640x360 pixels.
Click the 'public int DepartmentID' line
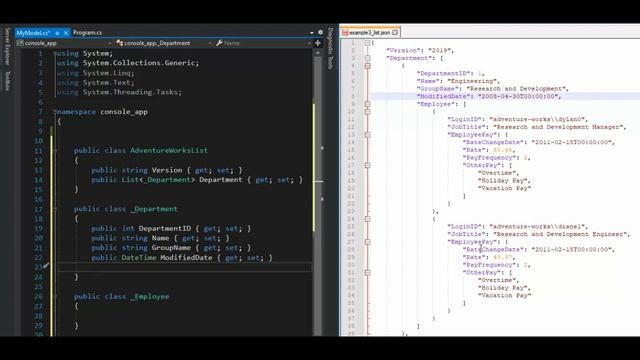[x=171, y=229]
